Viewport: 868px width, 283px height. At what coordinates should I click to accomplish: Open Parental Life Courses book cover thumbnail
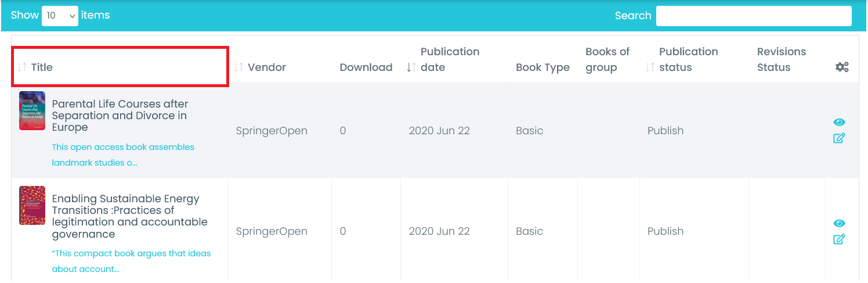[x=32, y=110]
